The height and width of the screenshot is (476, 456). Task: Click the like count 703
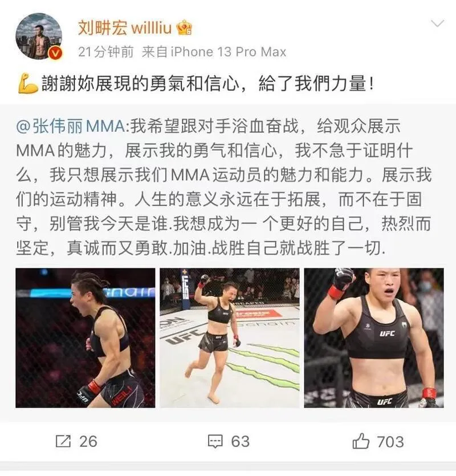pos(390,441)
